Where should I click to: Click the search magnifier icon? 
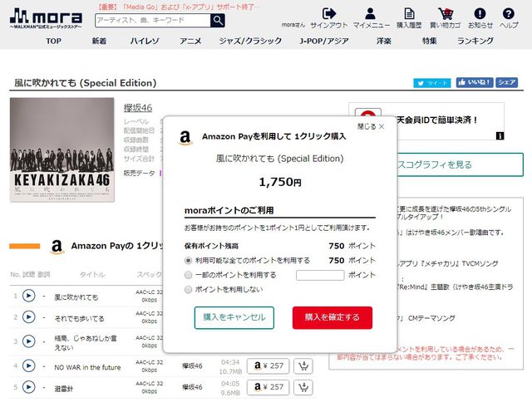pyautogui.click(x=217, y=21)
